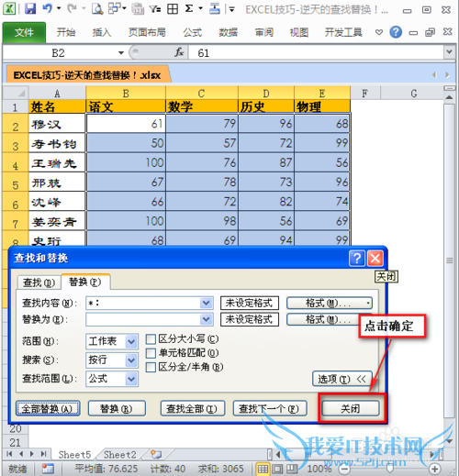Go to first sheet navigation arrow
459x476 pixels.
coord(9,454)
